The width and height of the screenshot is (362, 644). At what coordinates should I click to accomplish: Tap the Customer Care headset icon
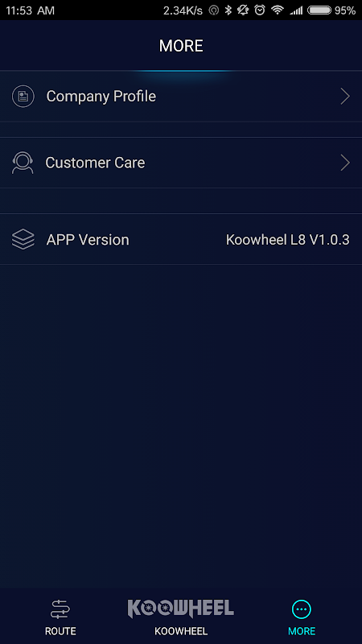(x=23, y=163)
